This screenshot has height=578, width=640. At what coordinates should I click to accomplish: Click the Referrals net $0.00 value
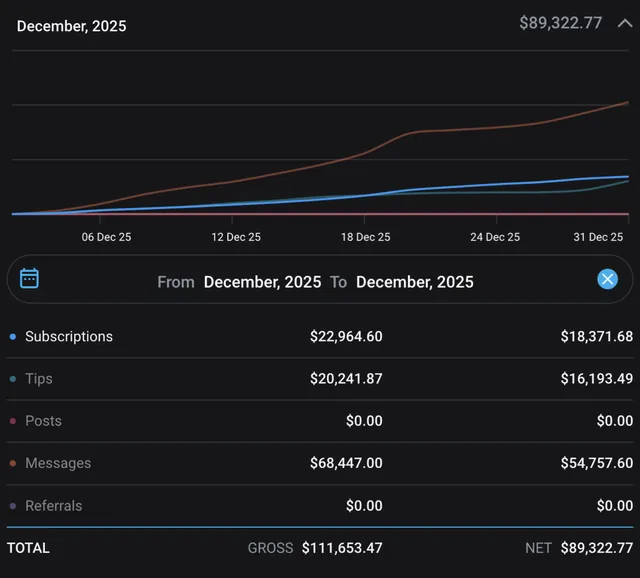click(615, 506)
